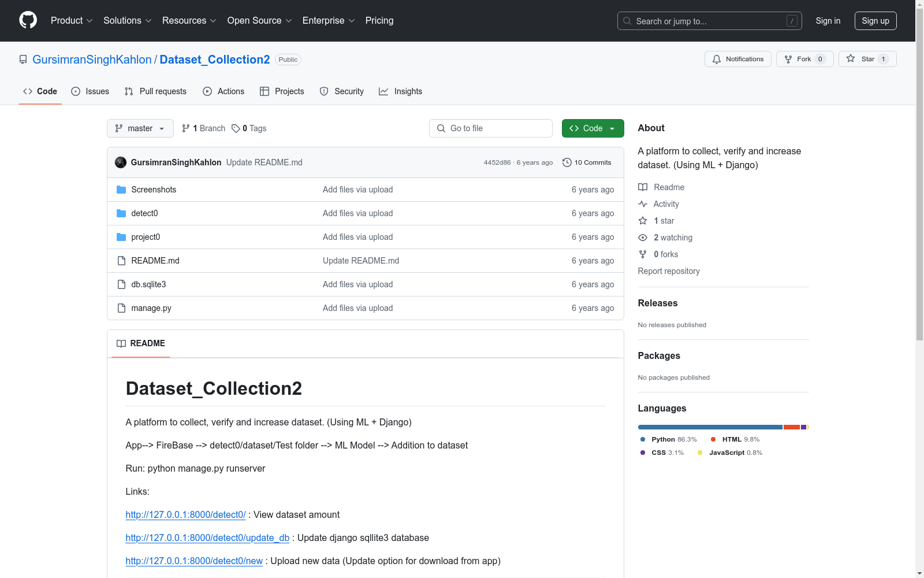Switch to the Issues tab

pos(90,91)
